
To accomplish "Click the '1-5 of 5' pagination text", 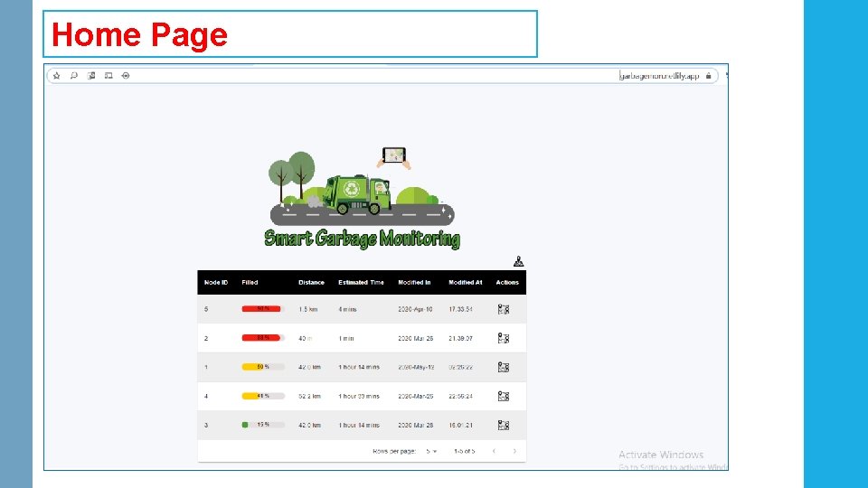I will pos(465,452).
